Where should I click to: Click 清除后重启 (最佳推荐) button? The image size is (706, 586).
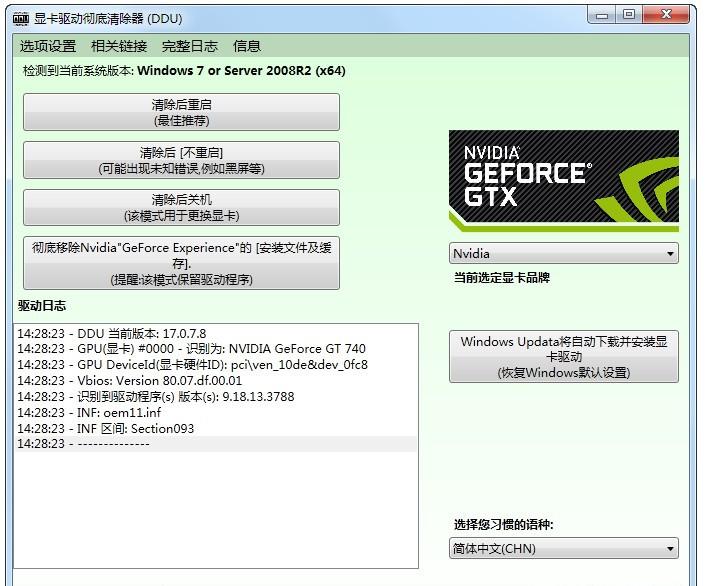[181, 112]
